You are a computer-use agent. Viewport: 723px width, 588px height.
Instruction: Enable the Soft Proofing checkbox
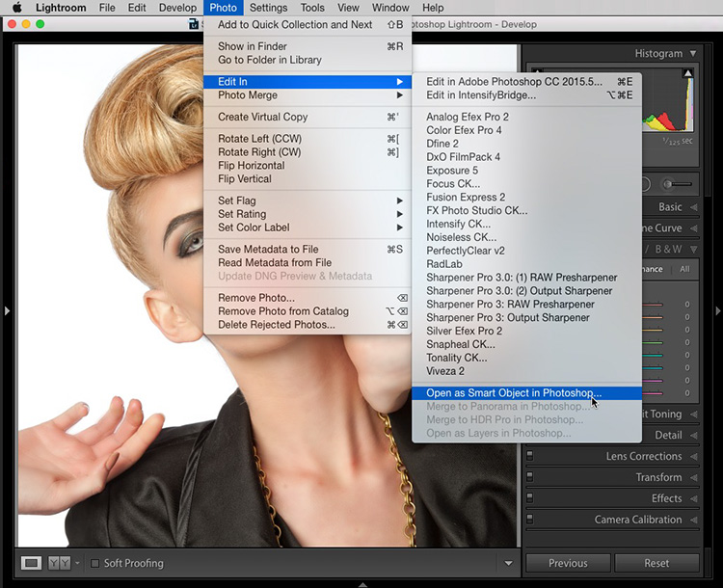[x=95, y=563]
